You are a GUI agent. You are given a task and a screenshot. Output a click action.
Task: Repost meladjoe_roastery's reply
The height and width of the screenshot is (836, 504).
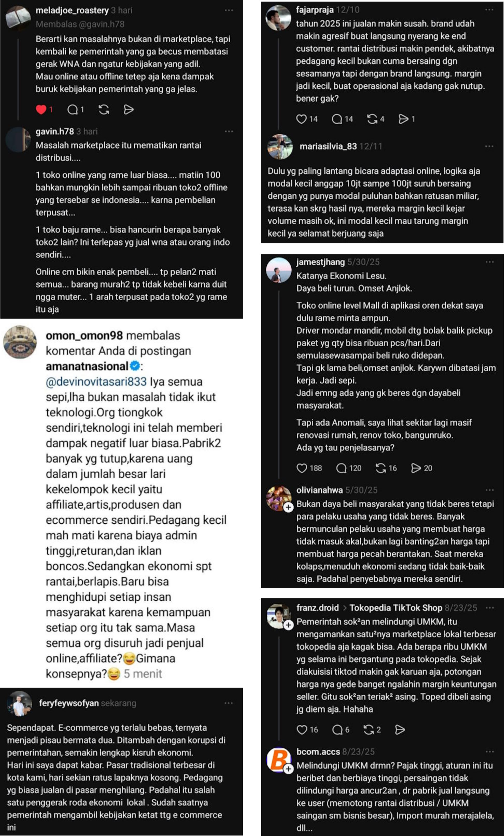pyautogui.click(x=104, y=109)
